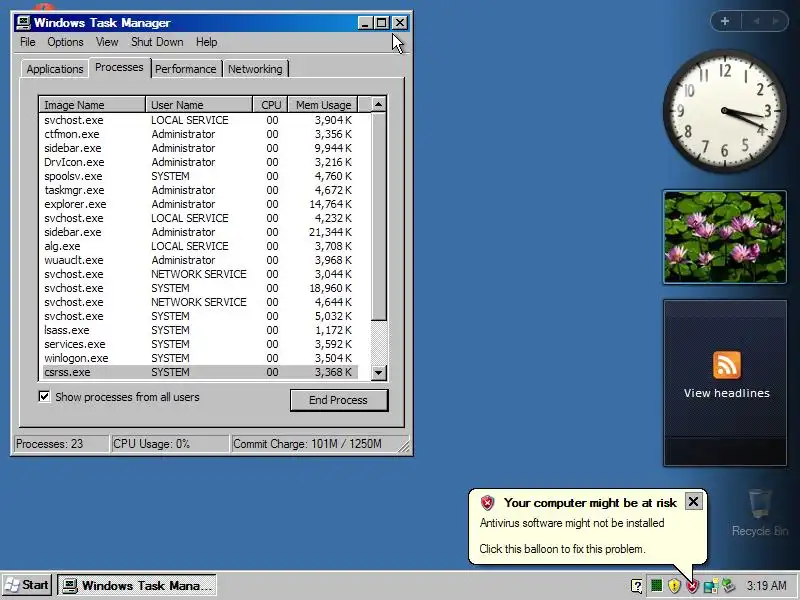The width and height of the screenshot is (800, 600).
Task: Click View headlines in feed gadget
Action: 727,393
